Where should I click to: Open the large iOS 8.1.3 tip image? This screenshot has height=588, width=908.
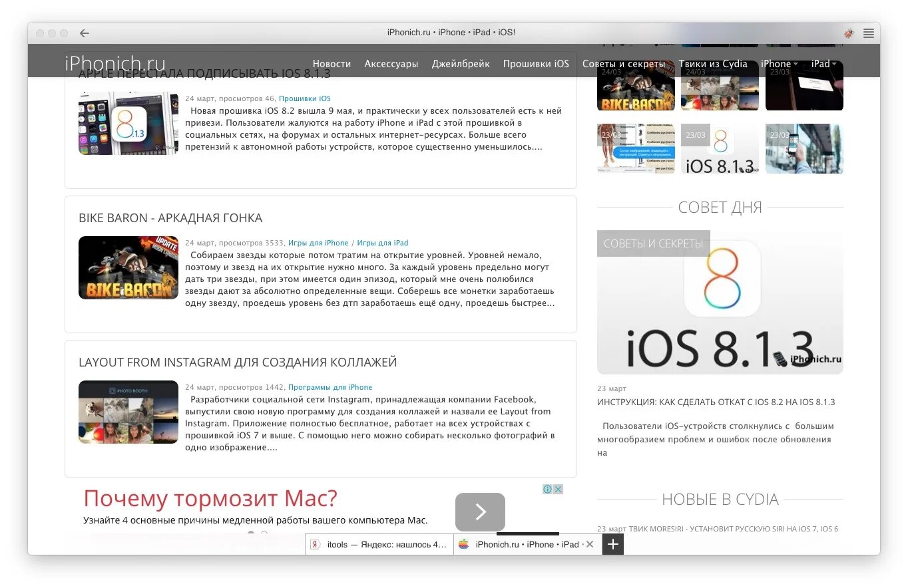[720, 303]
